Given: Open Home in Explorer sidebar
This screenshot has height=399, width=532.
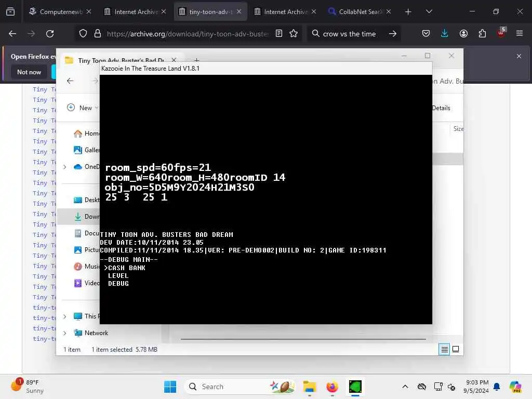Looking at the screenshot, I should (87, 134).
